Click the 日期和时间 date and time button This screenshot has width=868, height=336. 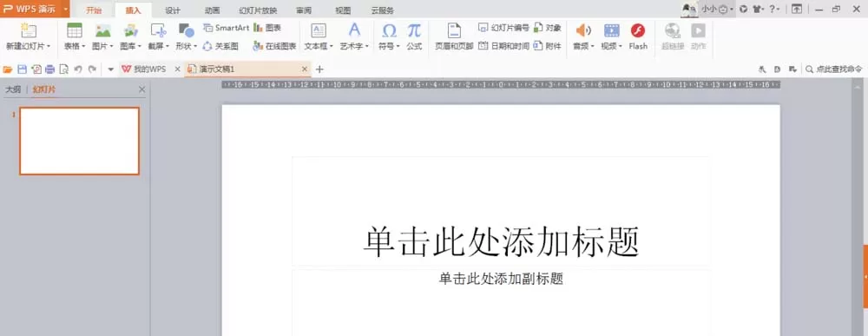pos(503,46)
